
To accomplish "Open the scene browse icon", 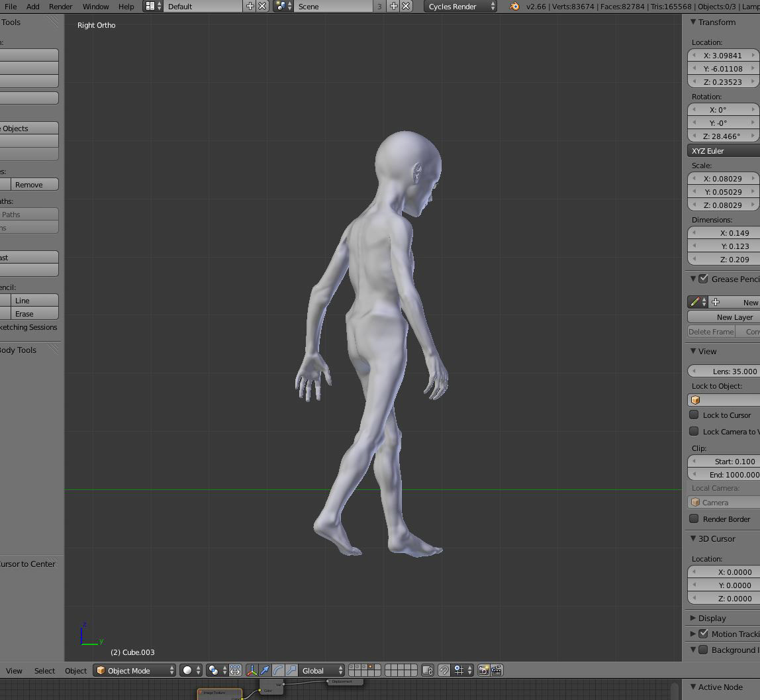I will click(x=283, y=7).
